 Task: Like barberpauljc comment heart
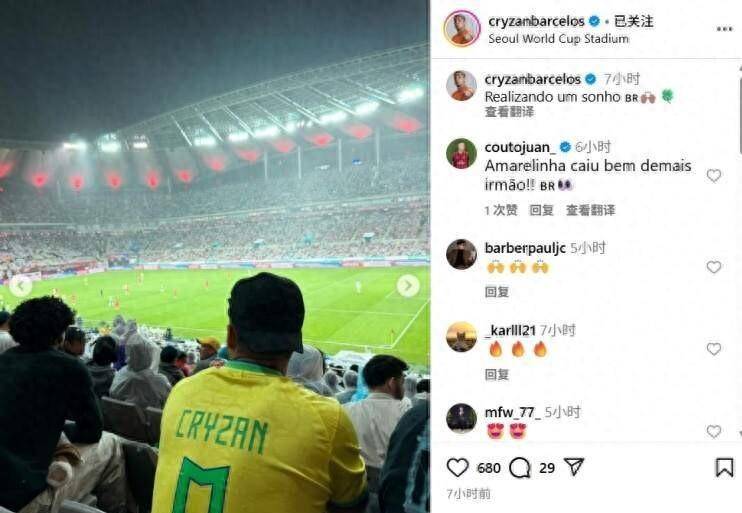click(714, 267)
